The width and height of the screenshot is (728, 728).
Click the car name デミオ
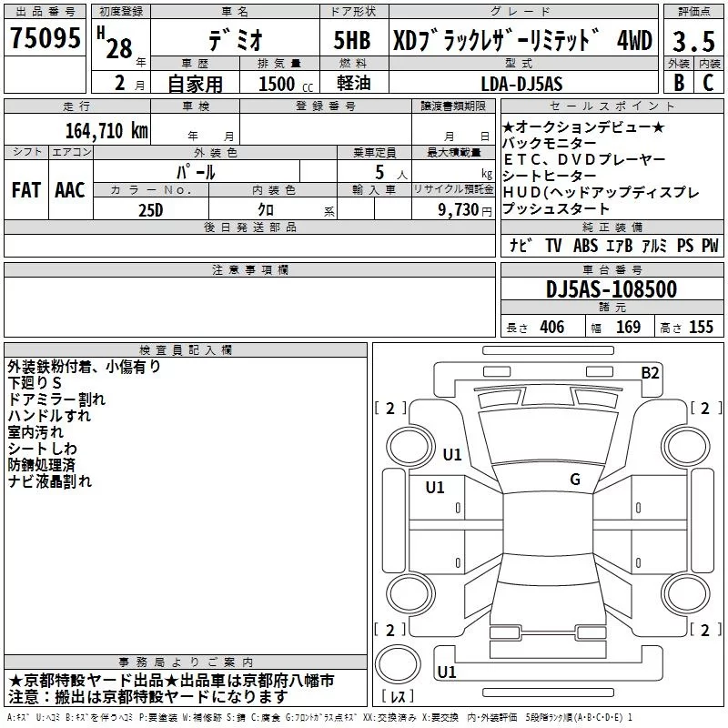coord(235,40)
